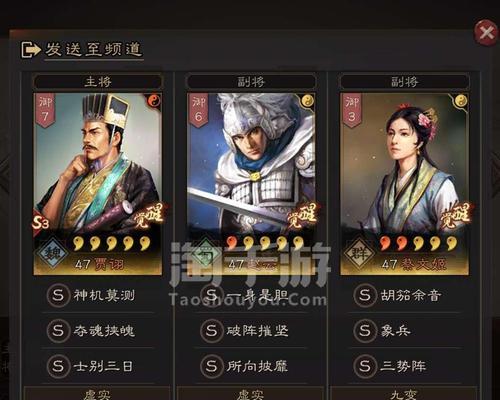Open the 发送至频道 link

point(94,50)
